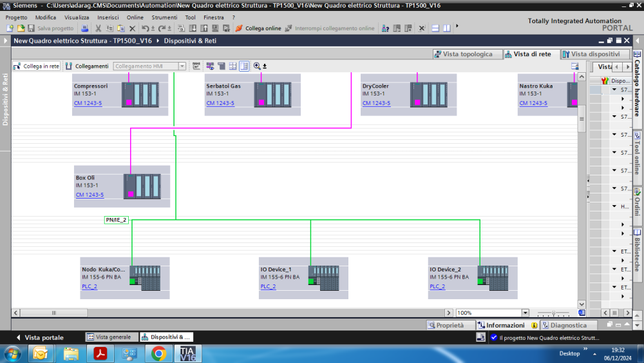Click the PLC_2 link under IO Device_2
The height and width of the screenshot is (363, 644).
437,286
